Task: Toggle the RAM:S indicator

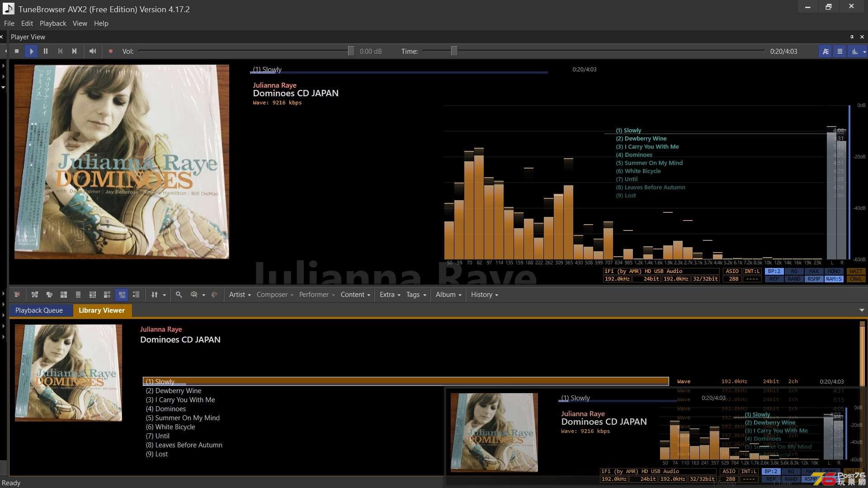Action: (x=834, y=279)
